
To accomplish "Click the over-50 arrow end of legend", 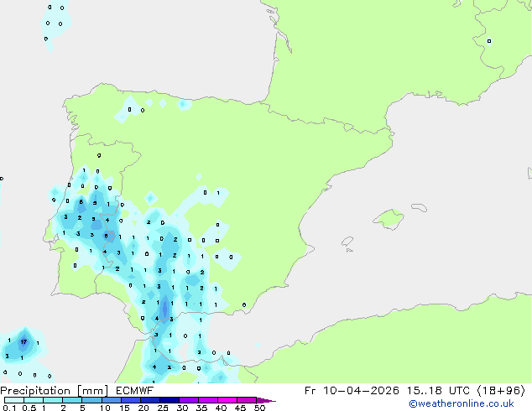I will tap(266, 400).
